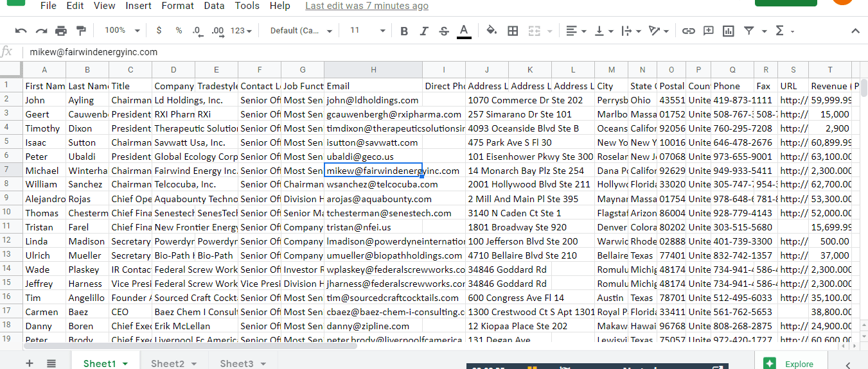
Task: Undo the last action
Action: click(21, 31)
